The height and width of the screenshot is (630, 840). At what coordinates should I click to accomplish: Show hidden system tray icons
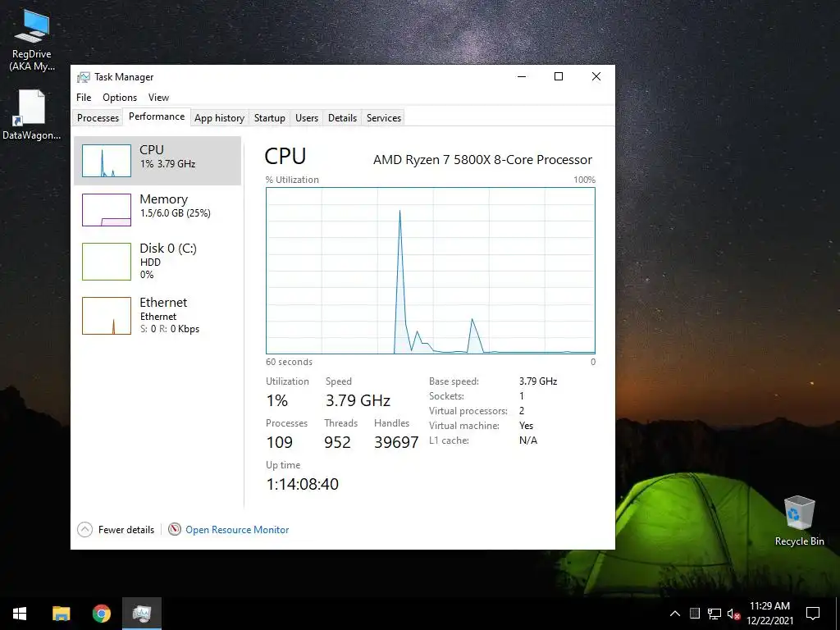675,614
